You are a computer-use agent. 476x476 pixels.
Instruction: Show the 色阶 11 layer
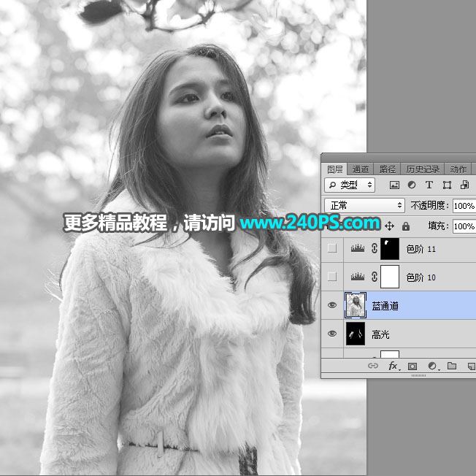click(332, 249)
